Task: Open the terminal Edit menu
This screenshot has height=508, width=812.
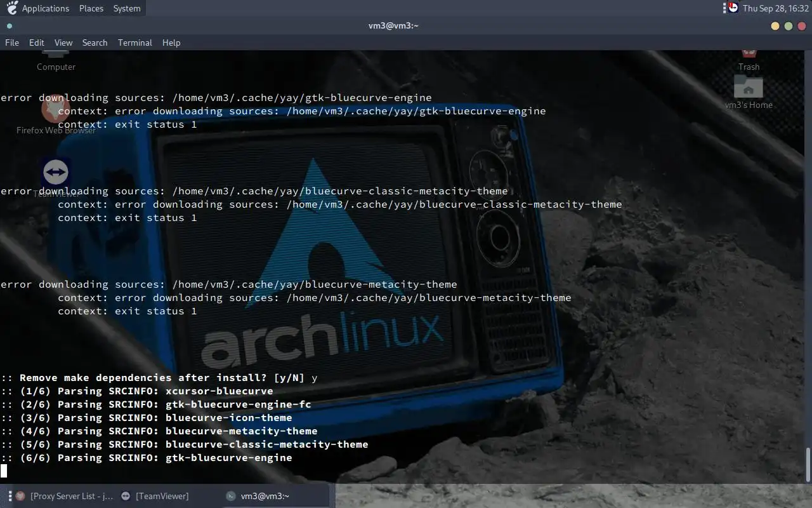Action: [37, 43]
